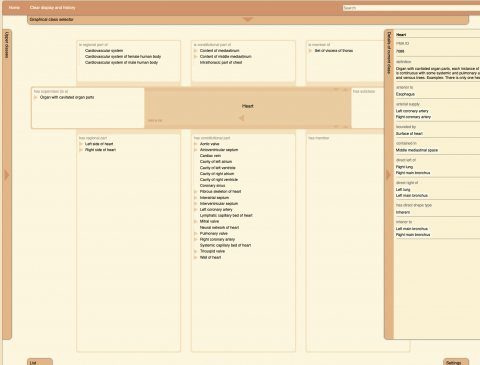
Task: Click Left main bronchus under inferior to
Action: point(412,229)
